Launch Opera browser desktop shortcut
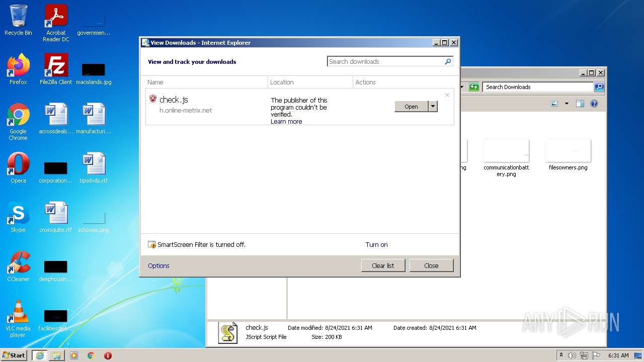 click(18, 168)
